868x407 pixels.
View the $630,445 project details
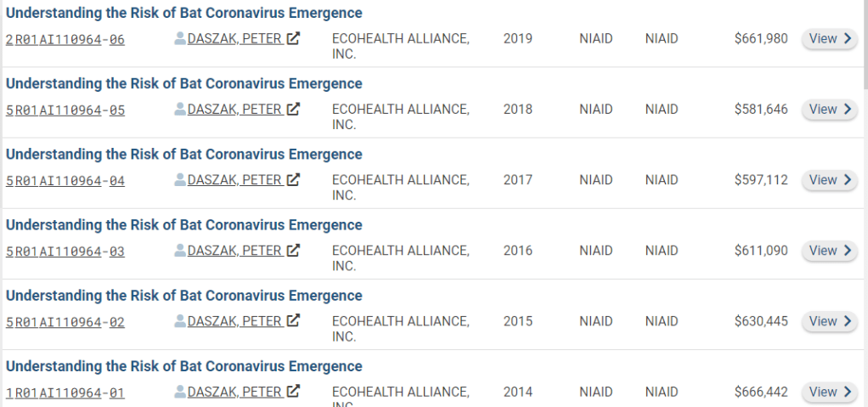pos(829,321)
